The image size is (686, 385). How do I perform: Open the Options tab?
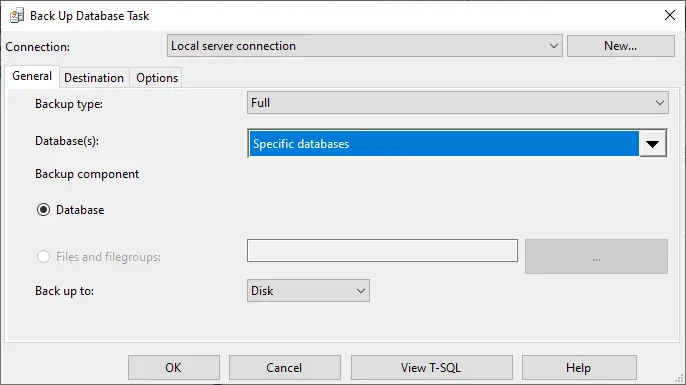[x=157, y=78]
